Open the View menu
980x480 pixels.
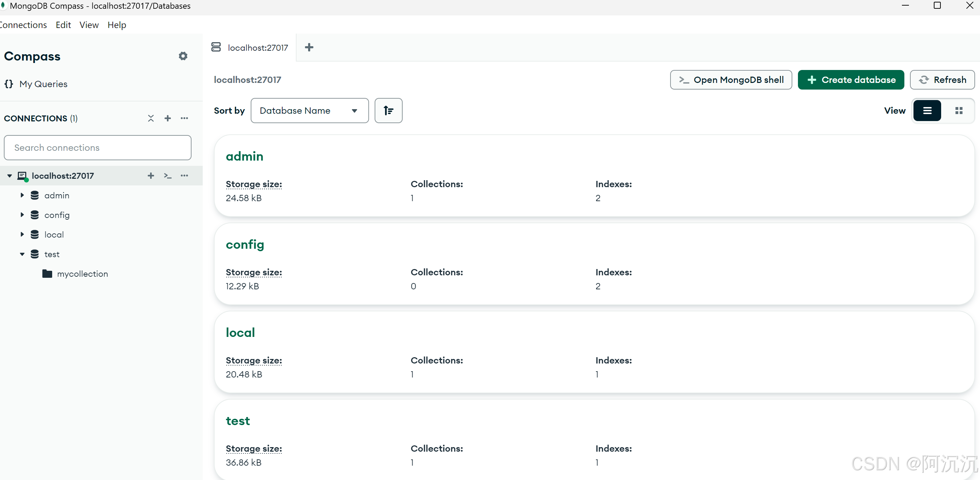(89, 25)
